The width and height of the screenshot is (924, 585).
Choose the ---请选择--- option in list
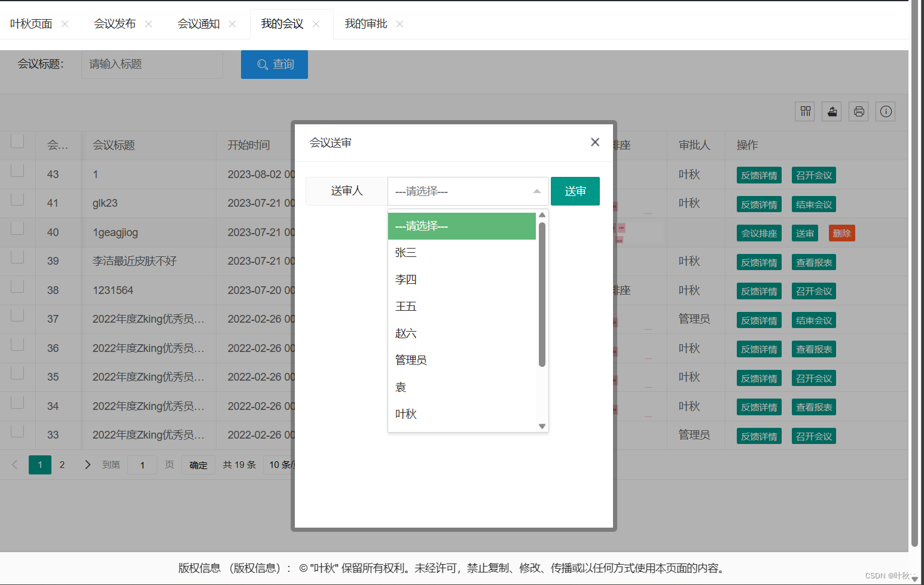click(x=462, y=226)
